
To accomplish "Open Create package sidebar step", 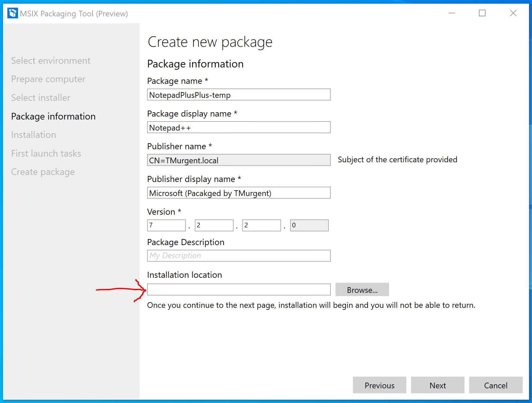I will click(x=43, y=172).
